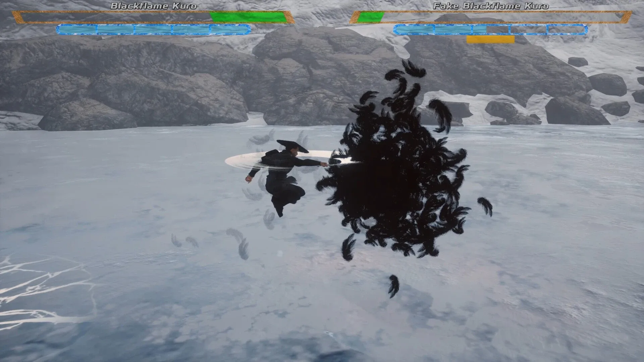Click Fake Blackflame Kuro's remaining green health
Image resolution: width=644 pixels, height=362 pixels.
pos(371,17)
